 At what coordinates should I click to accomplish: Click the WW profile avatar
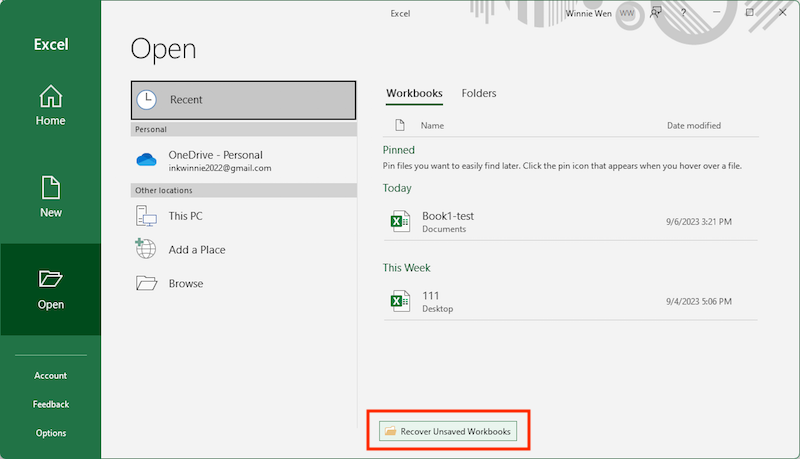click(x=627, y=13)
